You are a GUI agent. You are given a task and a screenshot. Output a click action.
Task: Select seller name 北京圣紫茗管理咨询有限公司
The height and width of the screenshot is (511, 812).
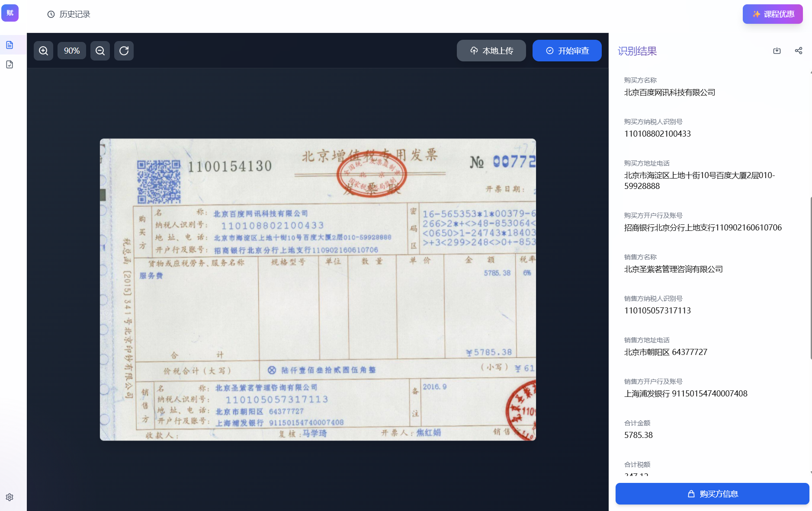click(x=674, y=269)
